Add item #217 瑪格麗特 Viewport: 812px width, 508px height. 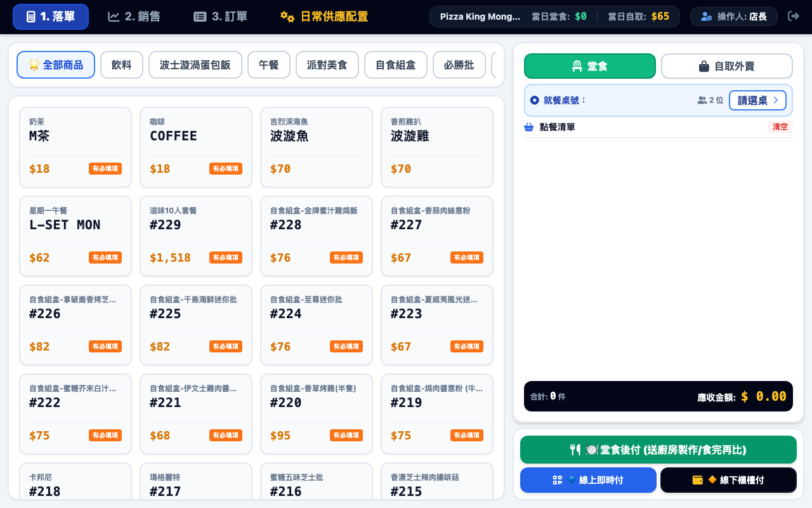(196, 481)
